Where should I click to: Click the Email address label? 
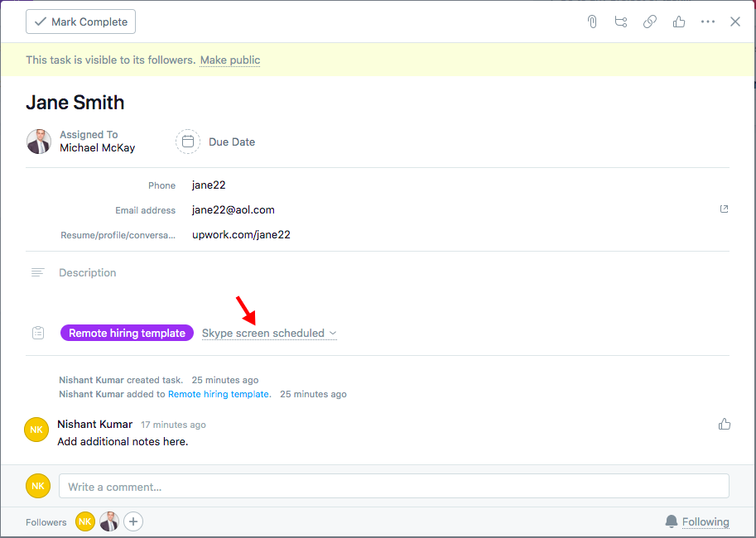pos(145,211)
